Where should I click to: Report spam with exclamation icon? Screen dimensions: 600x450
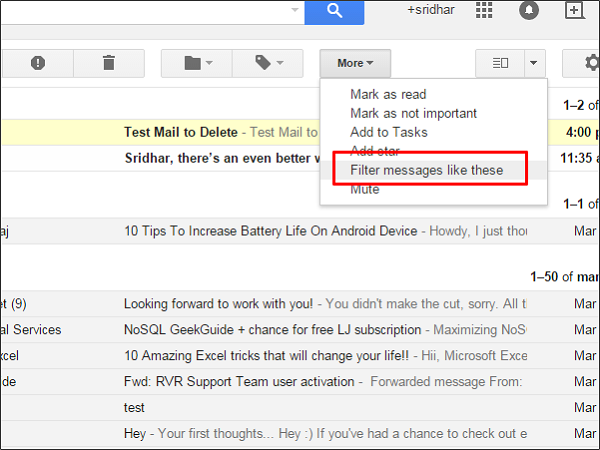(x=38, y=63)
